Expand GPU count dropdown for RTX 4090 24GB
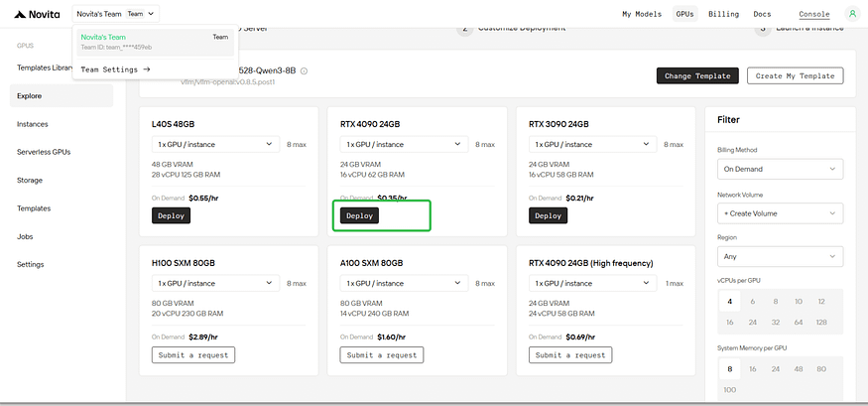 (x=404, y=144)
